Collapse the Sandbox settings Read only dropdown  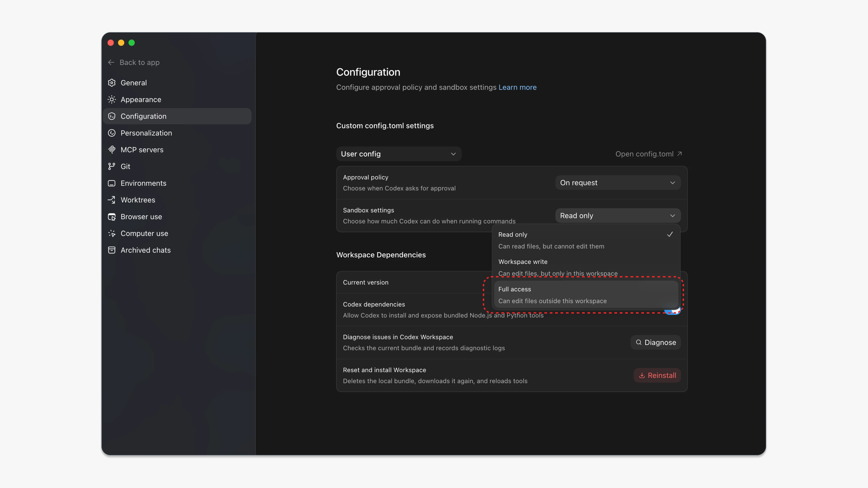(x=618, y=216)
